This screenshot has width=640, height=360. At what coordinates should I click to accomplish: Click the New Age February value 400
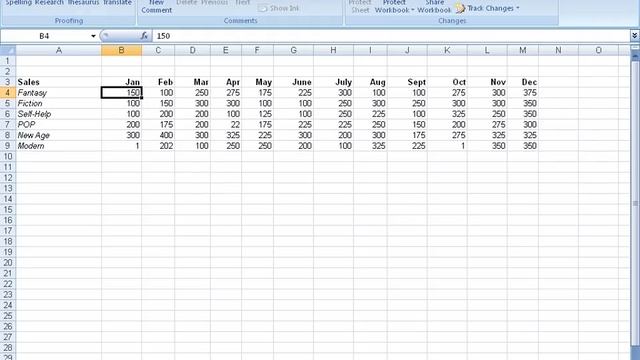click(x=158, y=135)
